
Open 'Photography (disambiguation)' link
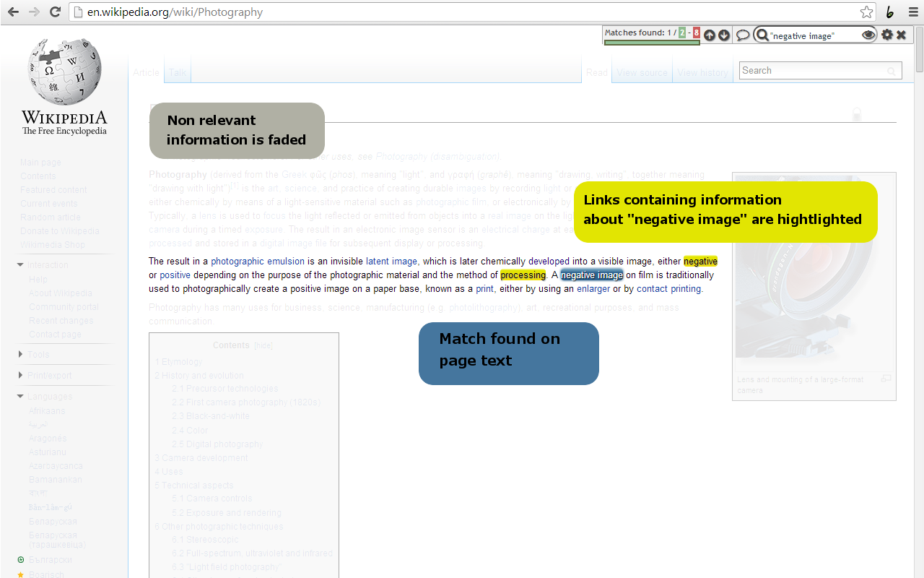pyautogui.click(x=437, y=157)
